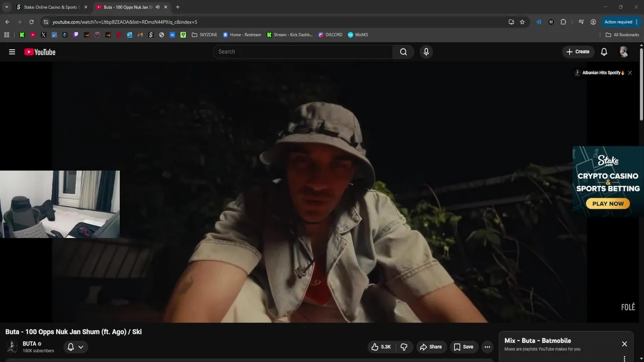Mute the YouTube tab via speaker icon
The width and height of the screenshot is (644, 362).
[x=157, y=7]
